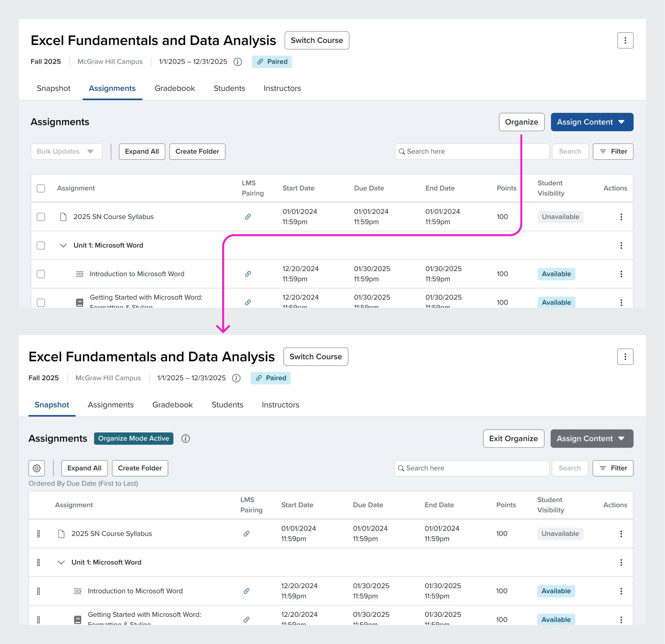Click the drag handle for Unit 1: Microsoft Word folder
The image size is (665, 644).
click(38, 563)
